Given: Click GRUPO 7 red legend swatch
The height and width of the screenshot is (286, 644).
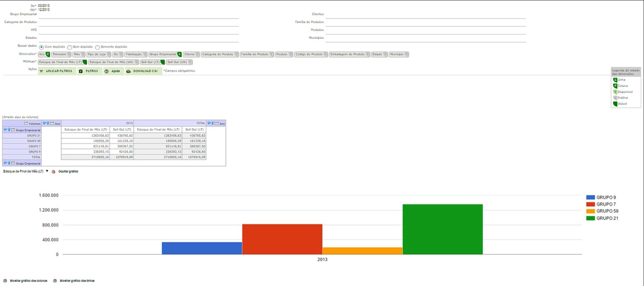Looking at the screenshot, I should (590, 204).
